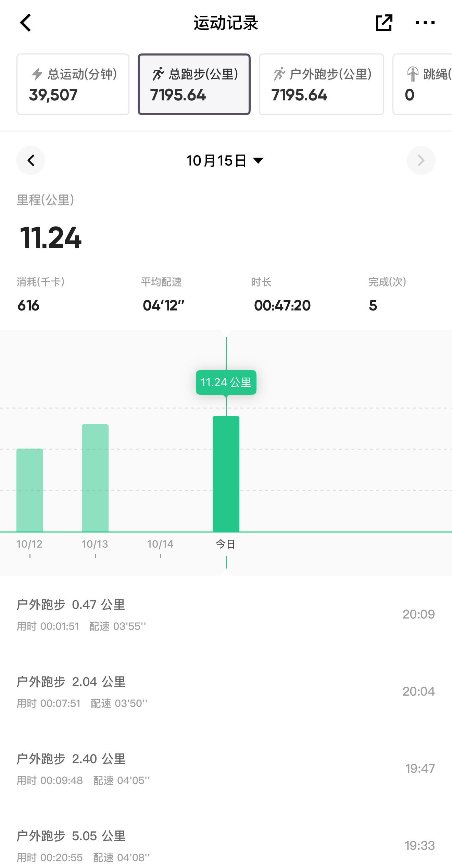Go to previous day with left chevron

click(31, 160)
